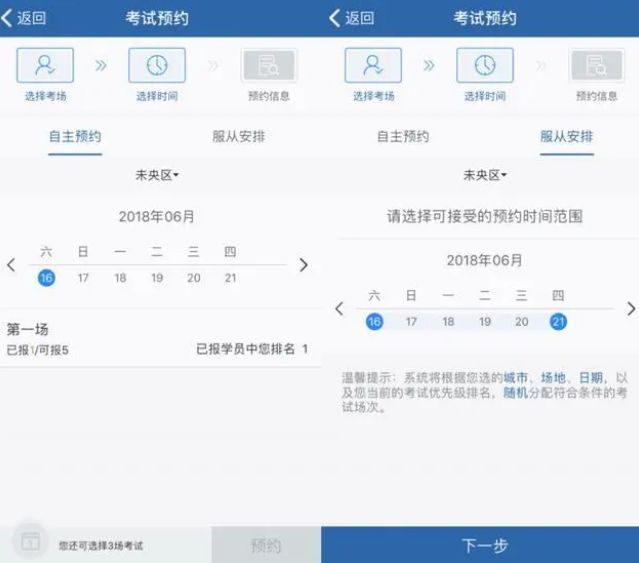Open the calendar icon in bottom-left bar
639x563 pixels.
coord(30,541)
